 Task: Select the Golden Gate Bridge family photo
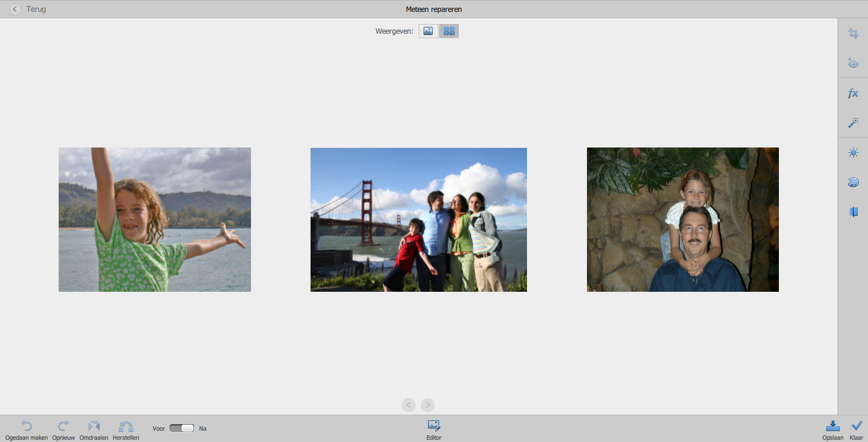pyautogui.click(x=419, y=220)
